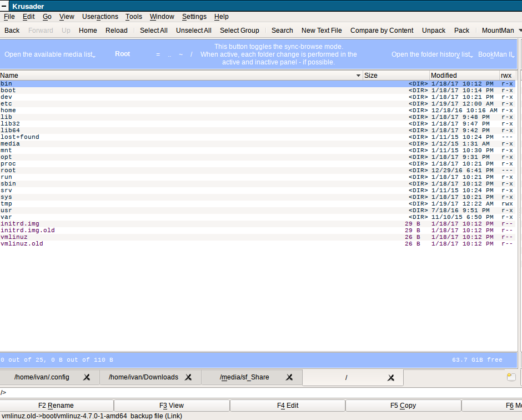The height and width of the screenshot is (420, 522).
Task: Select the boot directory row
Action: pos(258,90)
